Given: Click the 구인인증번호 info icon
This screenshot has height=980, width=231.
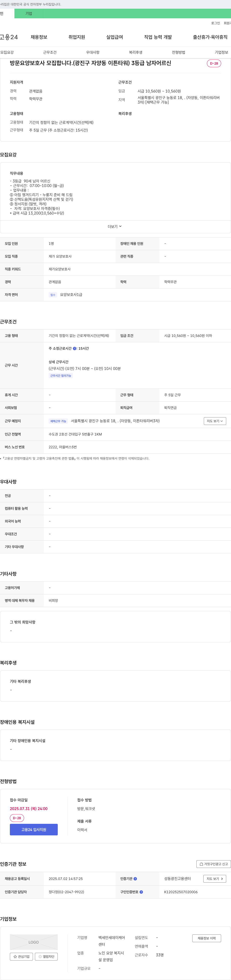Looking at the screenshot, I should [141, 892].
